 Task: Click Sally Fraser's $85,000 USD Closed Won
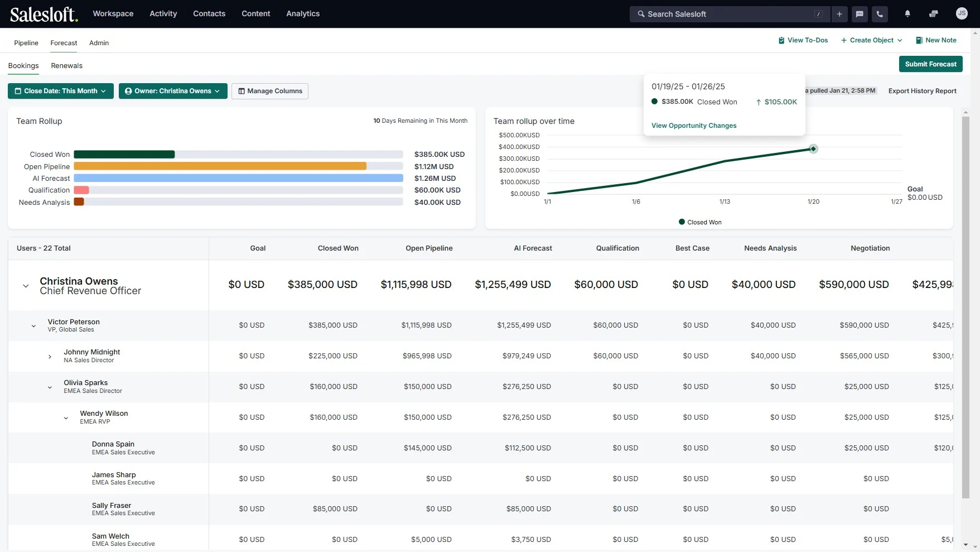point(335,509)
